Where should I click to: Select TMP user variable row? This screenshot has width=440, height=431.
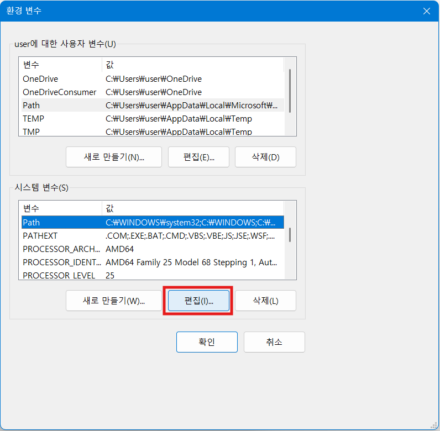[153, 131]
